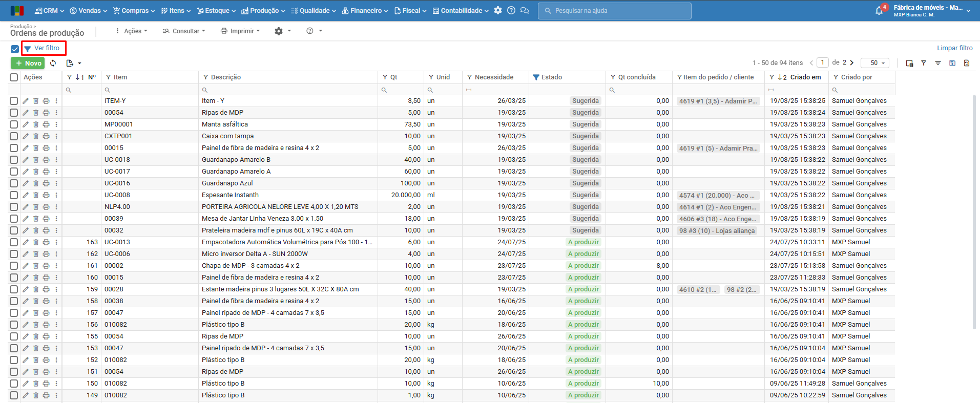Expand the export dropdown arrow next to refresh

[x=79, y=63]
